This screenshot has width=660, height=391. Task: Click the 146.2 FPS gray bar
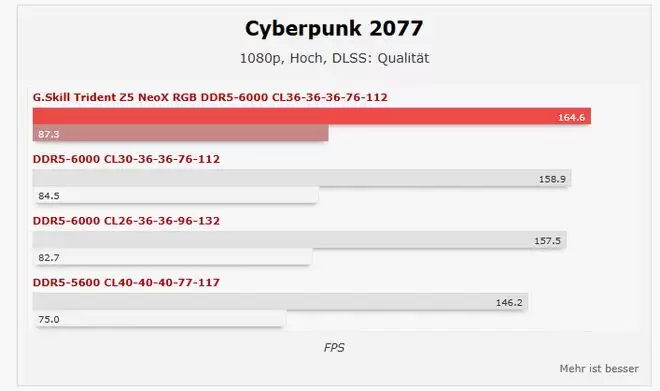[x=280, y=302]
